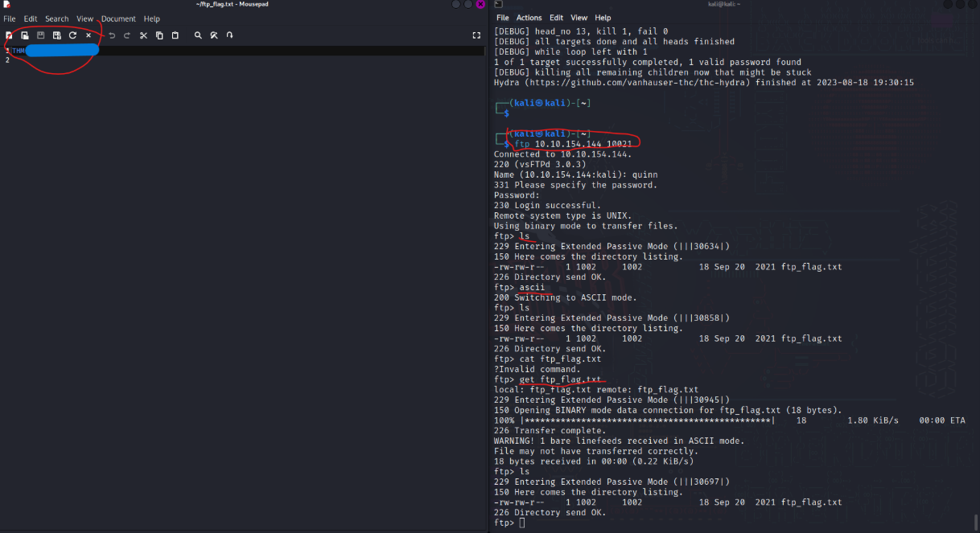This screenshot has width=980, height=533.
Task: Click '18 bytes received in 00:00' line
Action: click(x=594, y=461)
